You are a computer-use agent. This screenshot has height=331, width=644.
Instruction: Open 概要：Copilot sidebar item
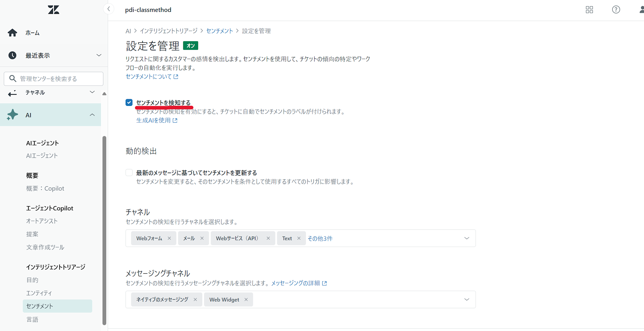[x=45, y=188]
